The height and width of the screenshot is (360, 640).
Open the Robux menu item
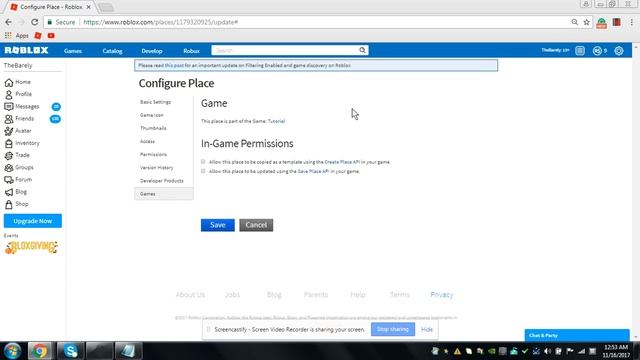coord(191,51)
